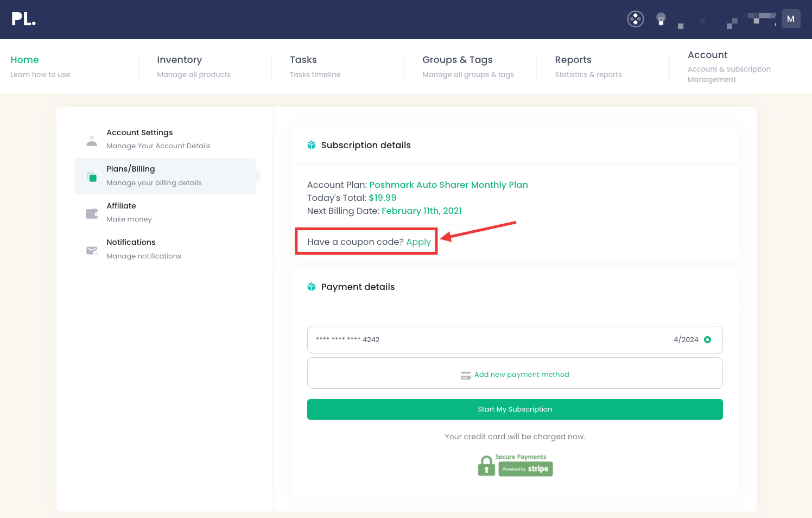Image resolution: width=812 pixels, height=518 pixels.
Task: Click the 4/2024 expiry date
Action: pos(686,340)
